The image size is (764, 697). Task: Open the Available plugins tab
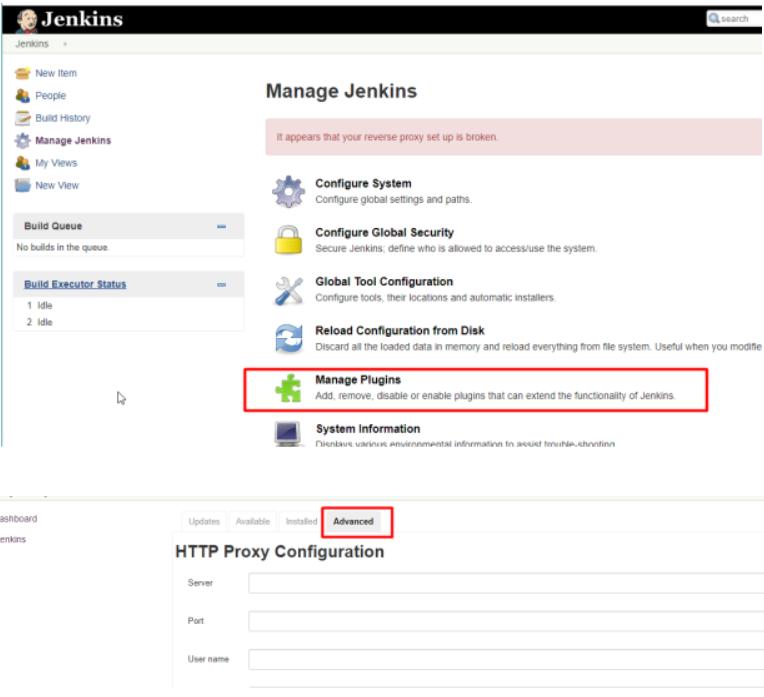point(252,521)
